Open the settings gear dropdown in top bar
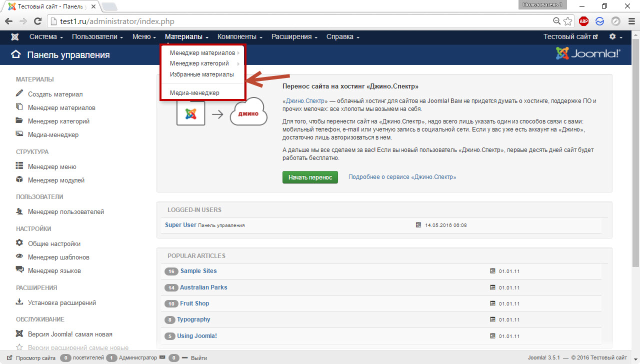Screen dimensions: 640x364 (615, 37)
